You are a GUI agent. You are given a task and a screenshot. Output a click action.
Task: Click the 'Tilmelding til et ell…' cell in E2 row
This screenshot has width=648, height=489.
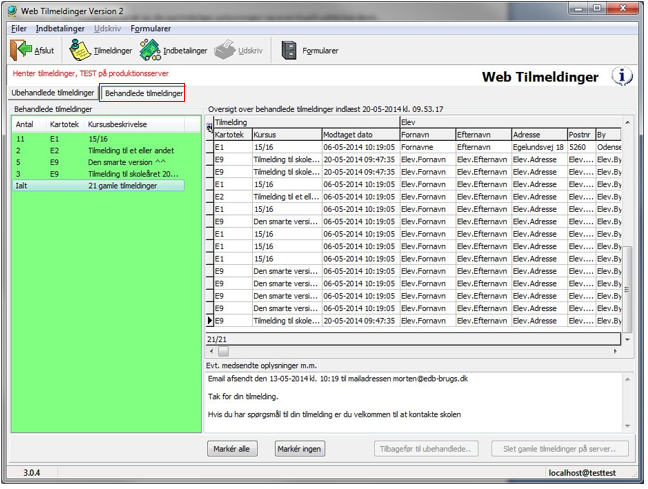[287, 197]
